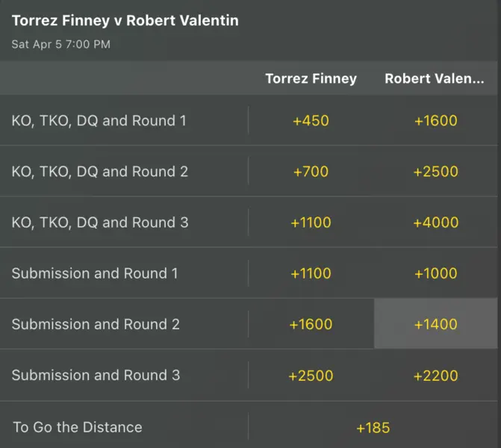Pick Torrez Finney Submission Round 2 +1600
Viewport: 501px width, 448px height.
pos(311,324)
